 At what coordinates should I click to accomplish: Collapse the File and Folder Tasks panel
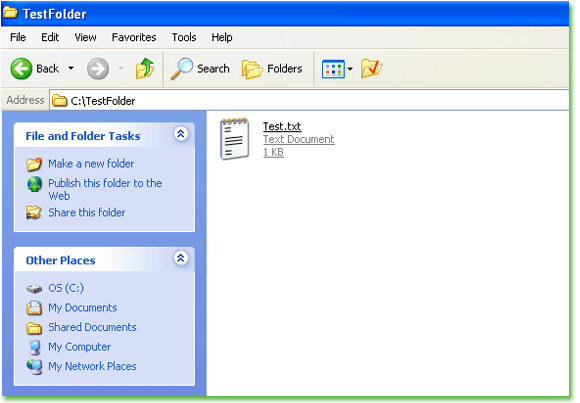(181, 134)
